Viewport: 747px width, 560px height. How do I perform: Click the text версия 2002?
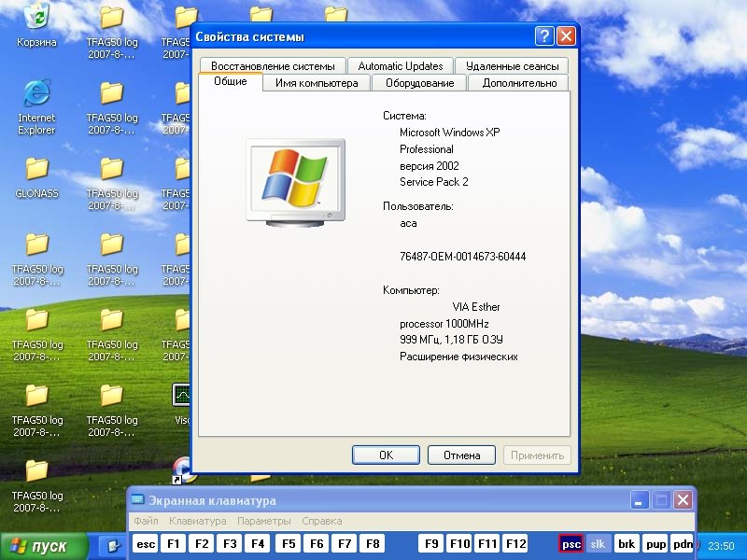429,166
